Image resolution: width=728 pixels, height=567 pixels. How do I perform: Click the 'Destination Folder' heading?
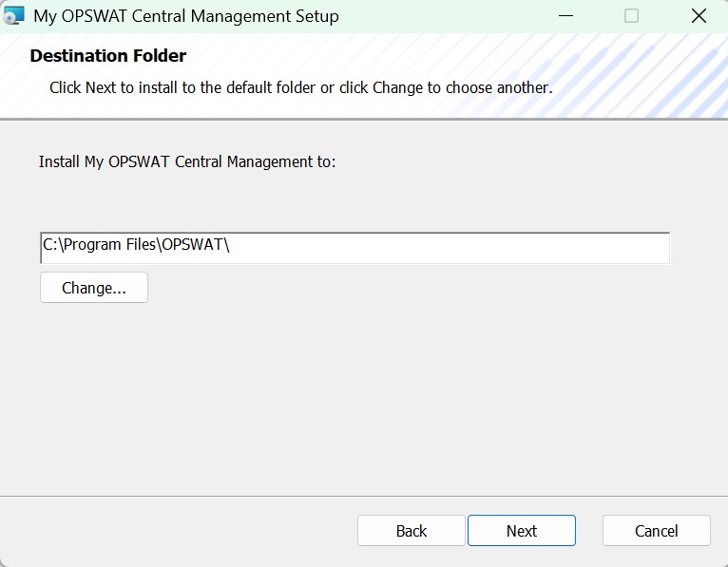(x=108, y=56)
